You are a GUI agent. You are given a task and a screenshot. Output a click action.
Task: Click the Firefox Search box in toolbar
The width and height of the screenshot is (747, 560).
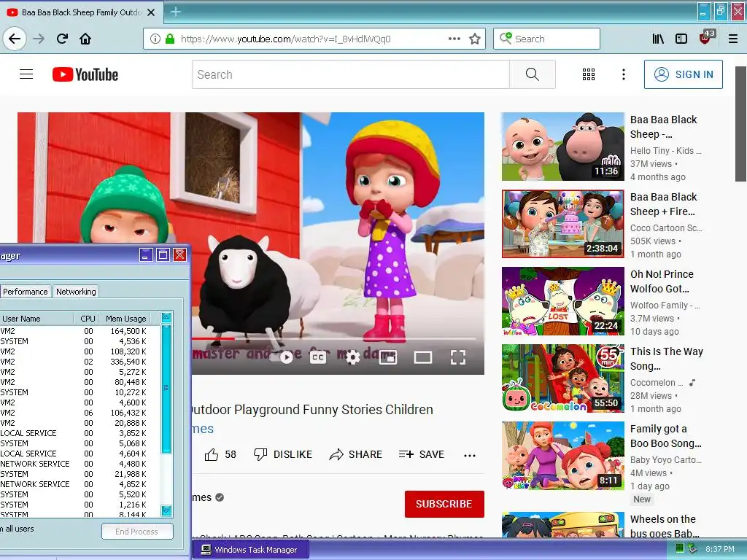[546, 39]
